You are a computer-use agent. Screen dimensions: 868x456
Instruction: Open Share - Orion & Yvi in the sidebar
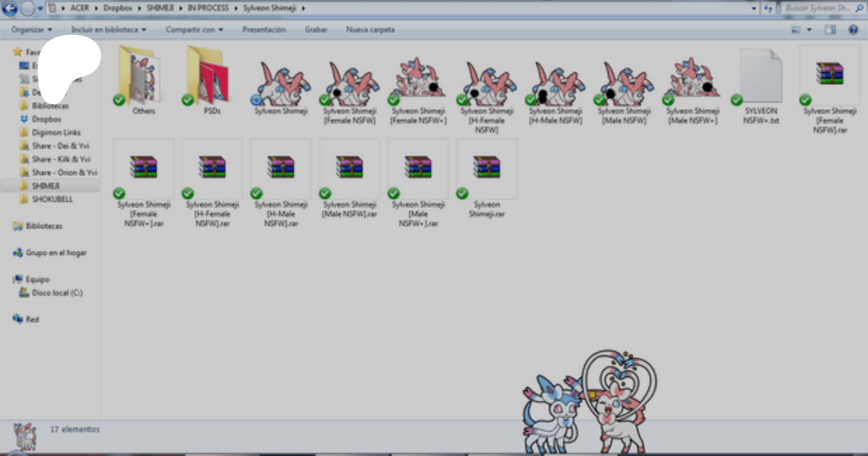[64, 172]
